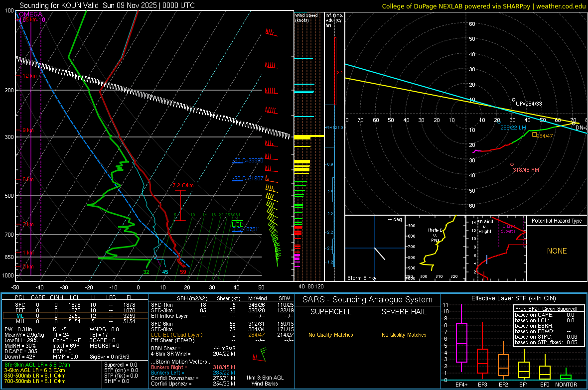Click the surface temperature value 59
Screen dimensions: 588x390
(x=183, y=272)
